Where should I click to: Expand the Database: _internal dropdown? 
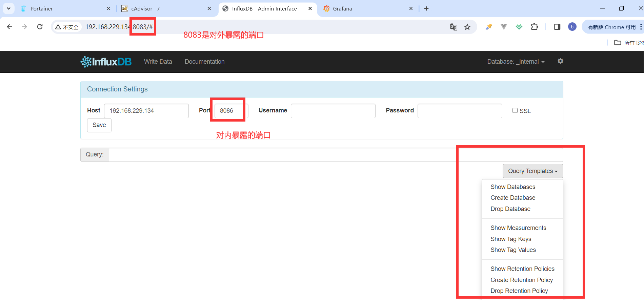[x=516, y=62]
